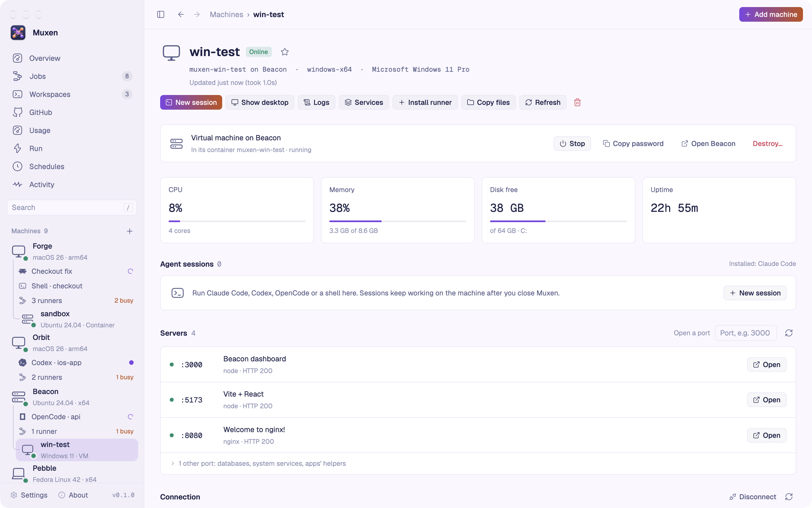Open Logs for win-test
The width and height of the screenshot is (812, 508).
pos(316,102)
